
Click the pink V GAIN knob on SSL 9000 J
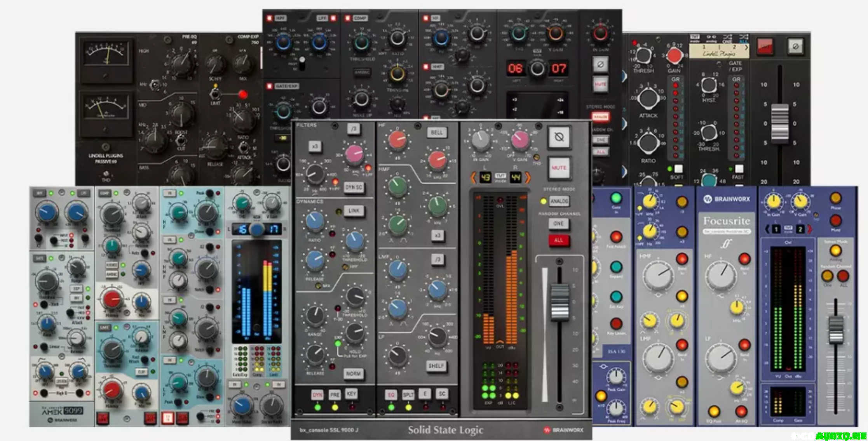(520, 140)
